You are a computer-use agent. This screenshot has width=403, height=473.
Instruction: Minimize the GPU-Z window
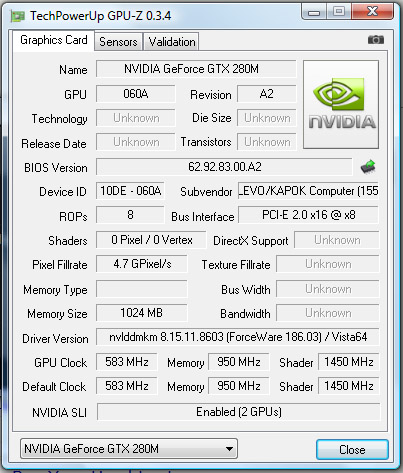click(x=314, y=12)
